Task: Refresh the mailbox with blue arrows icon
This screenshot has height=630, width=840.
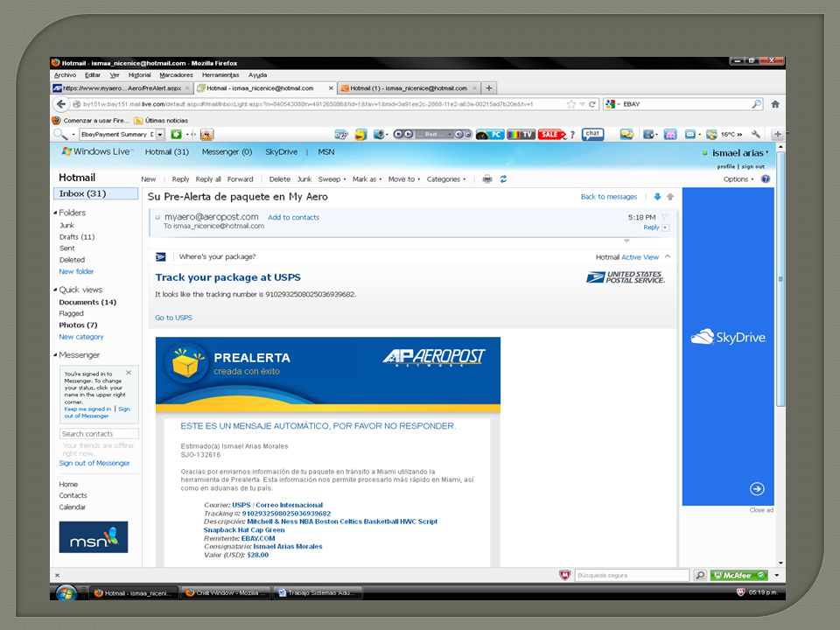Action: (x=503, y=178)
